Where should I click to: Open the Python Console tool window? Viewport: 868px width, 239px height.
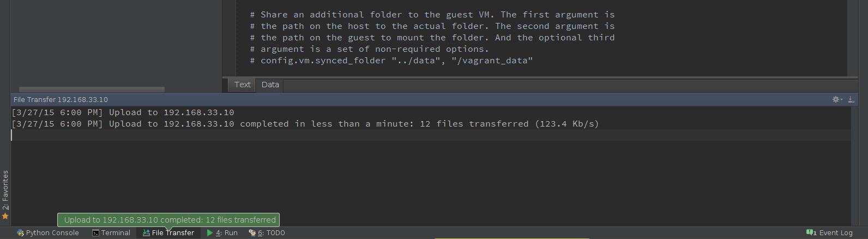[x=48, y=233]
